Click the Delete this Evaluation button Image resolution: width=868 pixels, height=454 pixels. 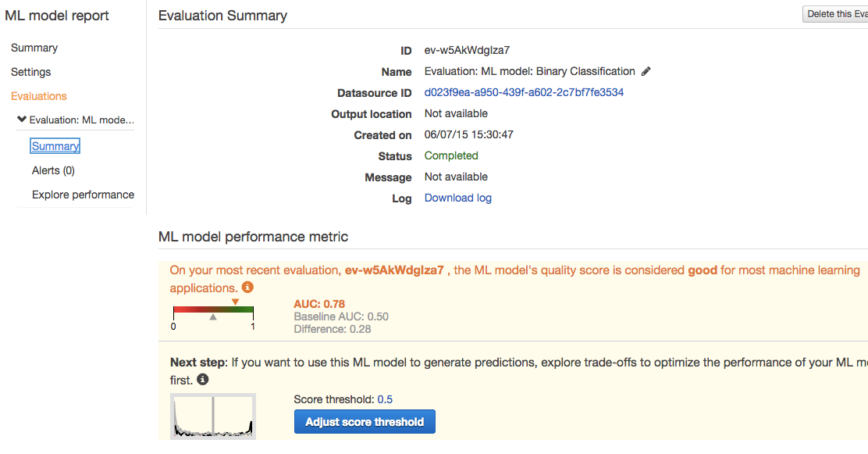[x=835, y=14]
